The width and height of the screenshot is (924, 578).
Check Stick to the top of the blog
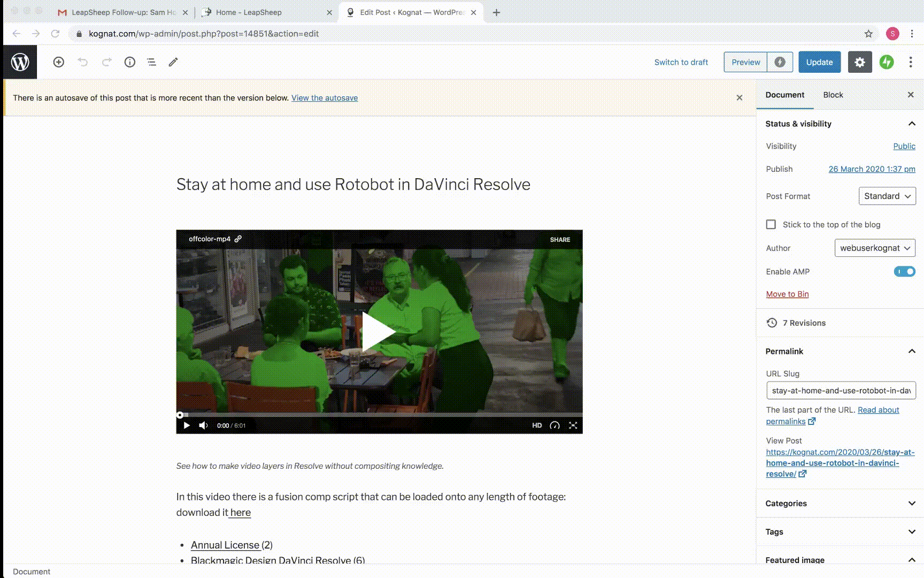771,224
